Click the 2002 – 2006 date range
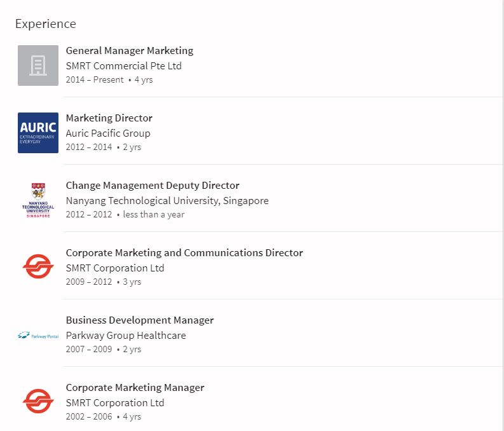The image size is (504, 431). point(89,417)
